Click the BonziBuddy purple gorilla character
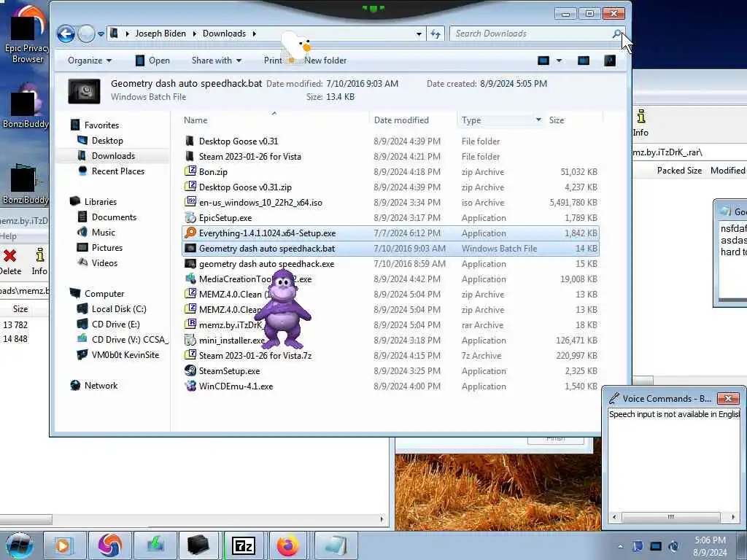This screenshot has height=560, width=747. coord(283,308)
